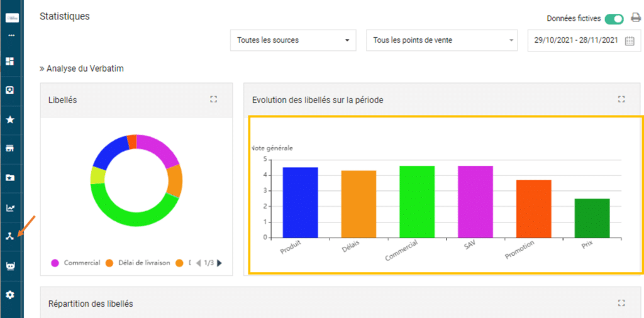Open the Tous les points de vente dropdown
644x318 pixels.
coord(441,40)
